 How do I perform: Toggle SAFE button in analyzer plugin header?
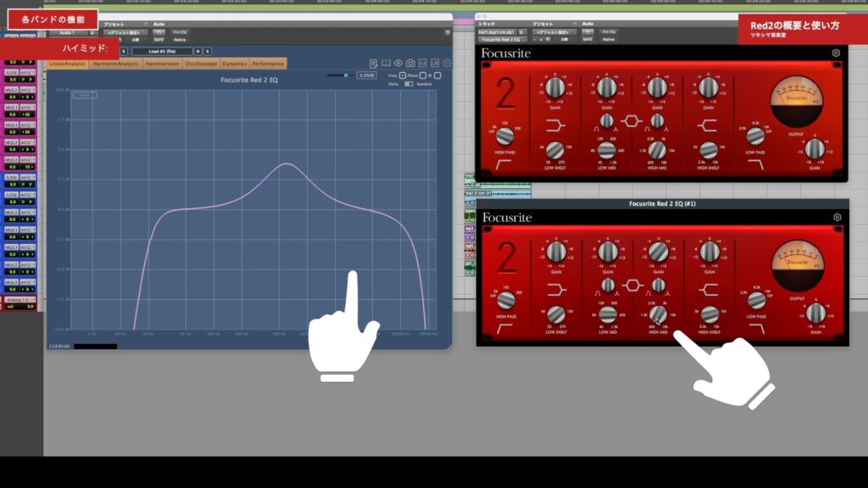tap(159, 40)
